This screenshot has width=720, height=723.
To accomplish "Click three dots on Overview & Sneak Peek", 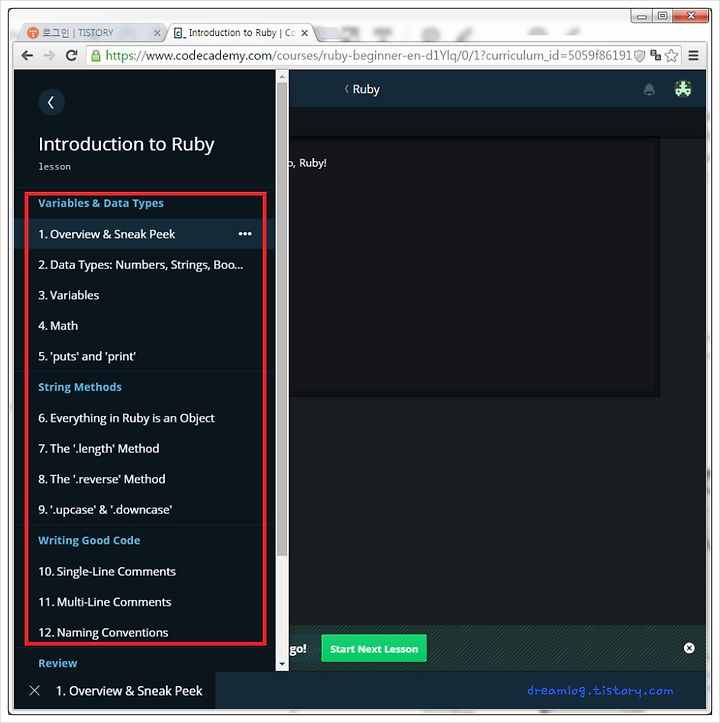I will pos(245,234).
